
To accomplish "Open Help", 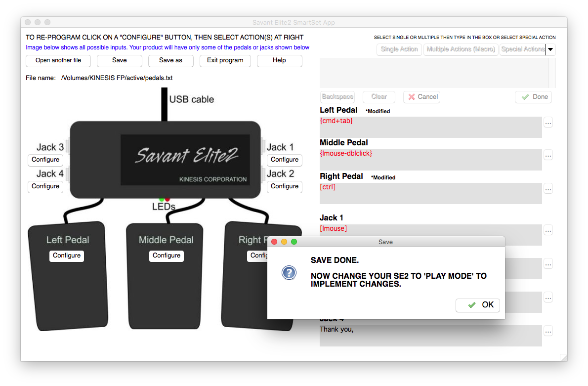I will (279, 61).
